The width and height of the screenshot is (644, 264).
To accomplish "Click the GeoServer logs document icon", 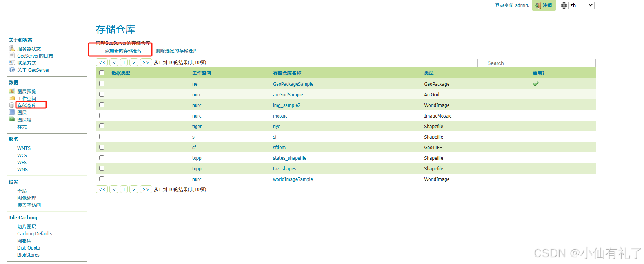I will click(12, 56).
